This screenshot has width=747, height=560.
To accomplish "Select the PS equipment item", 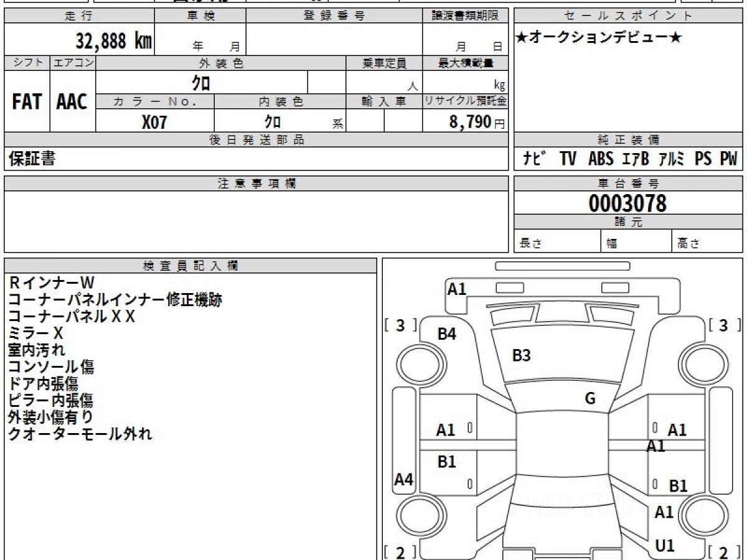I will (x=703, y=159).
